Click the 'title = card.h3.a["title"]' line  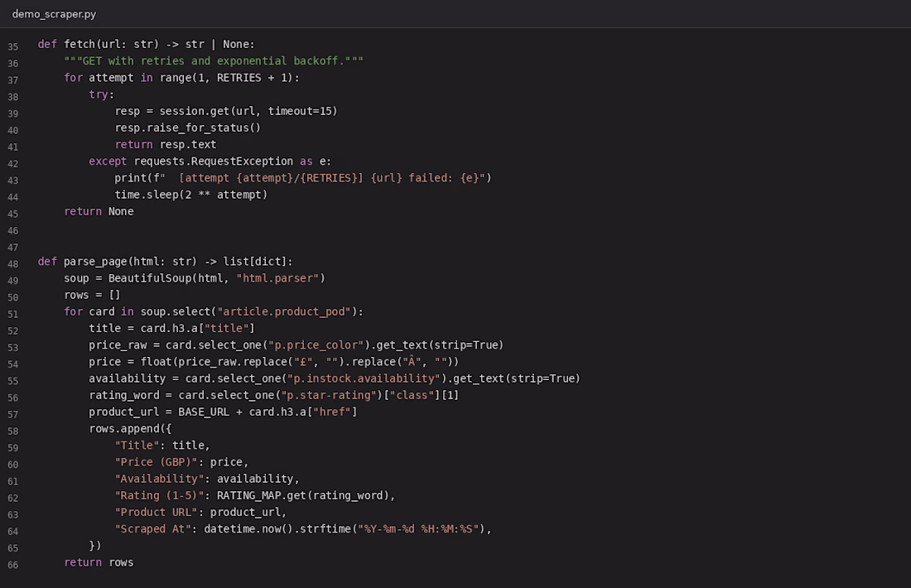(172, 329)
